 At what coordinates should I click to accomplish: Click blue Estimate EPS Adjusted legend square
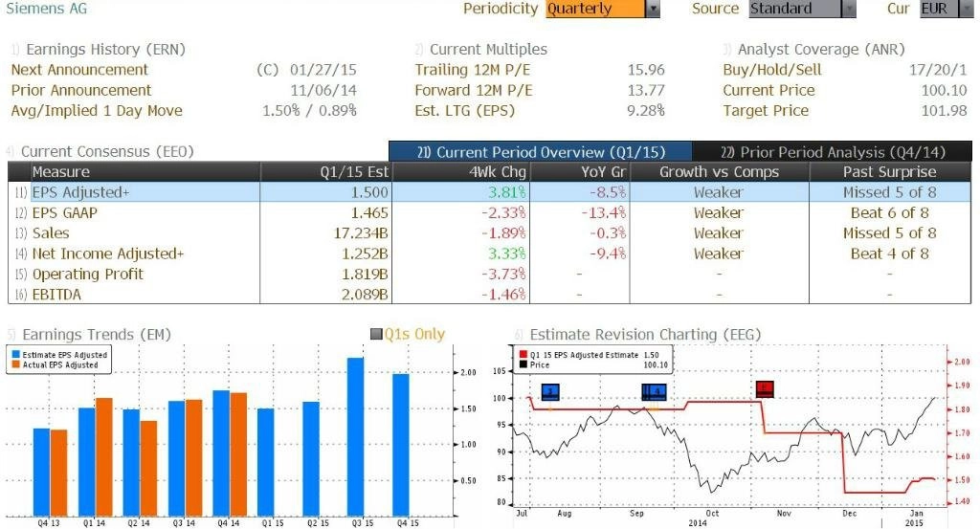pyautogui.click(x=15, y=355)
